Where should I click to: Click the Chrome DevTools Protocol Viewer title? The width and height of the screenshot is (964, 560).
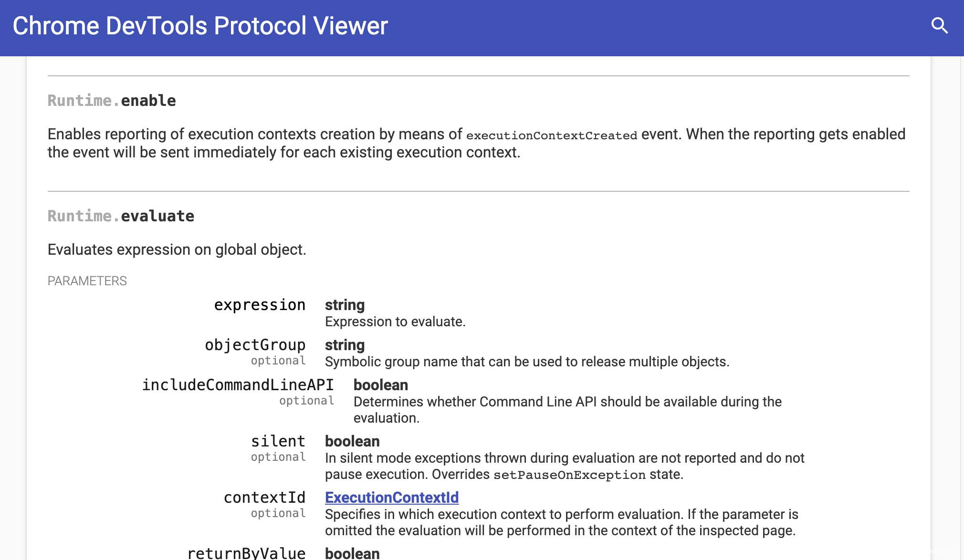[200, 26]
